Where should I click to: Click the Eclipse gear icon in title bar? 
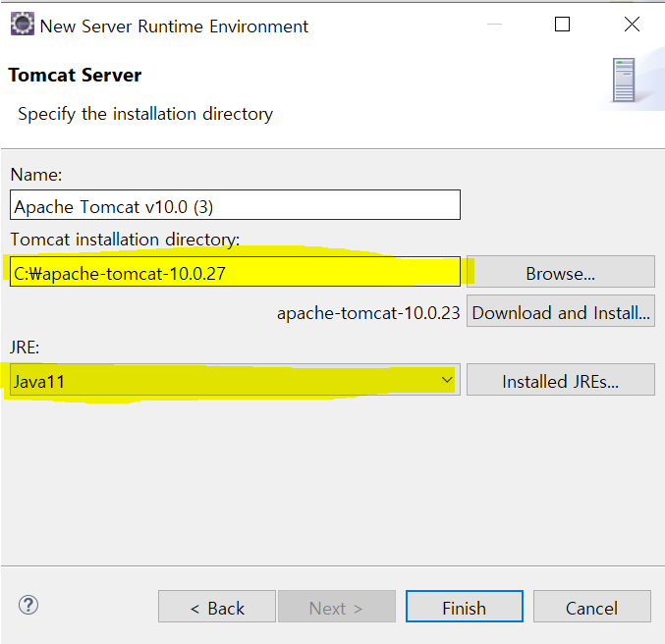22,25
